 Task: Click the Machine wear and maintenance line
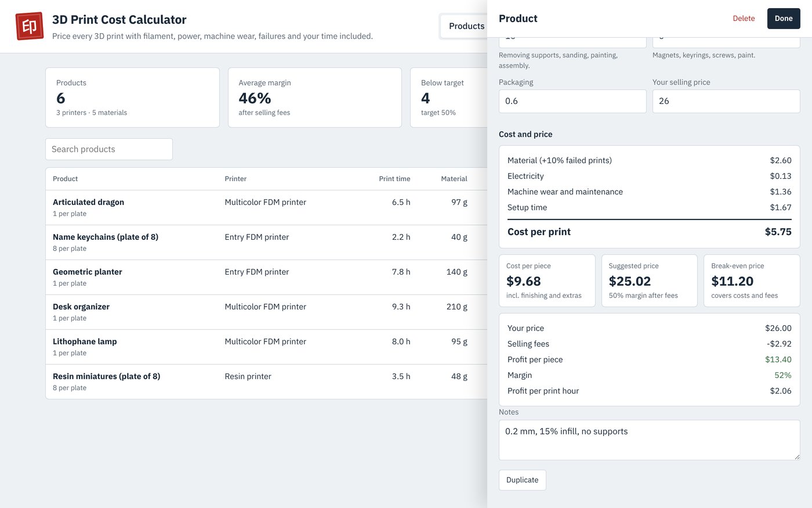(x=650, y=192)
